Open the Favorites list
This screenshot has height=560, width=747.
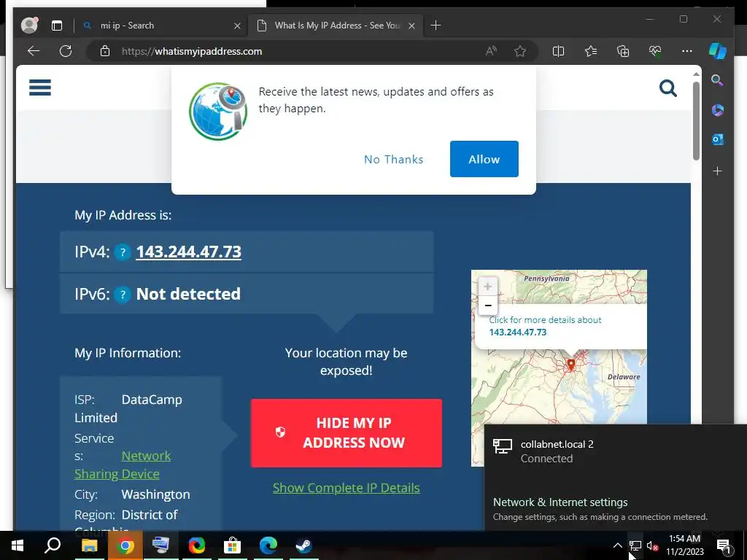click(591, 51)
